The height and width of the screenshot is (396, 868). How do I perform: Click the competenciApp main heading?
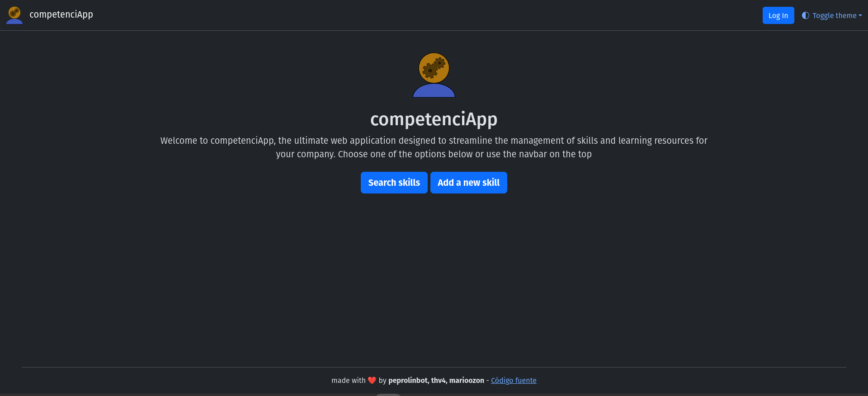[434, 119]
